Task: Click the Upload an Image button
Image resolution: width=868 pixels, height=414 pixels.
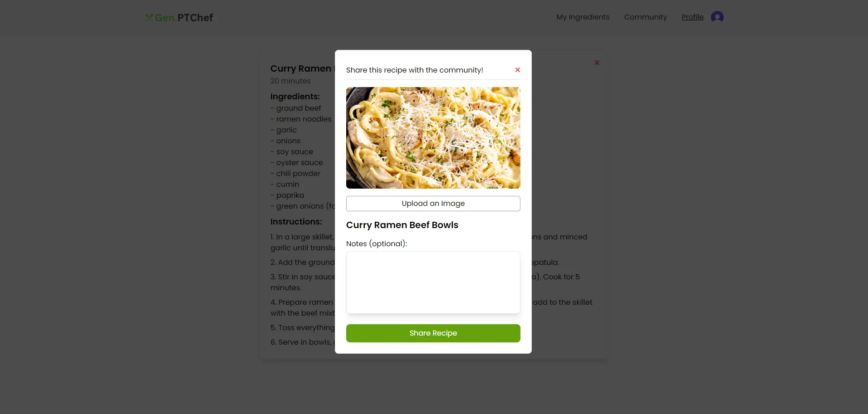Action: (x=433, y=204)
